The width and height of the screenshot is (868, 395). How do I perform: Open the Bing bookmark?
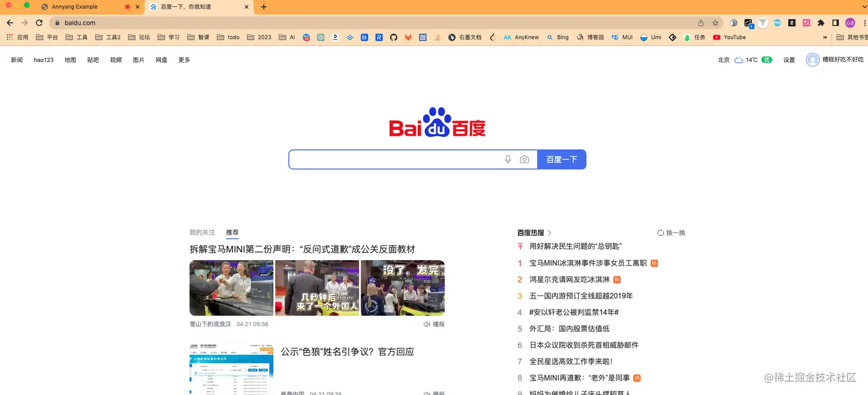(x=557, y=37)
